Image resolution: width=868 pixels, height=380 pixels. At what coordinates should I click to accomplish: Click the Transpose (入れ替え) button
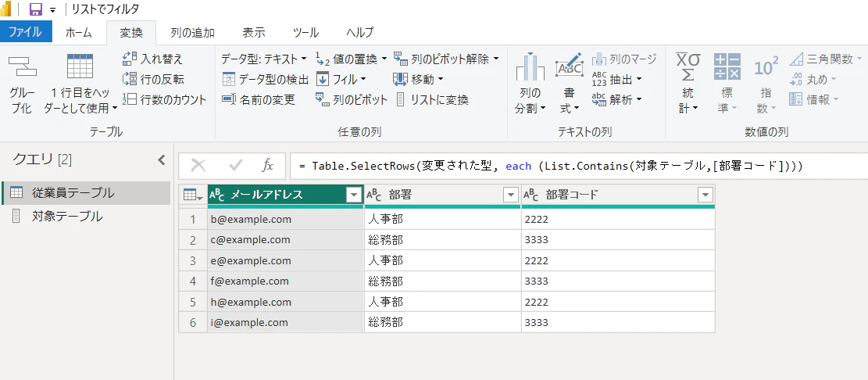click(x=153, y=59)
